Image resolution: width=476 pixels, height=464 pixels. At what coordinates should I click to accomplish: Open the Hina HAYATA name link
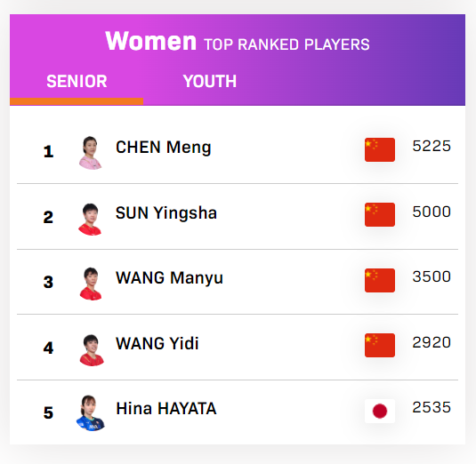coord(166,409)
